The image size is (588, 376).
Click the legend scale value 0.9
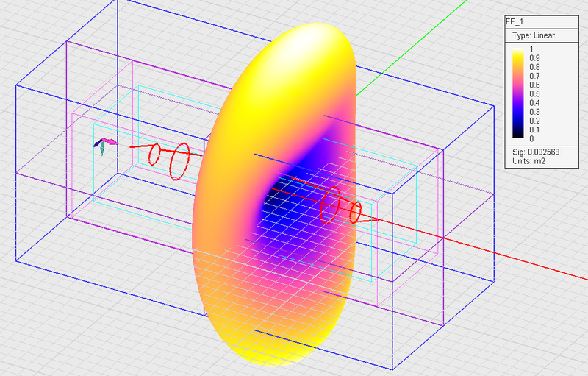pos(534,58)
